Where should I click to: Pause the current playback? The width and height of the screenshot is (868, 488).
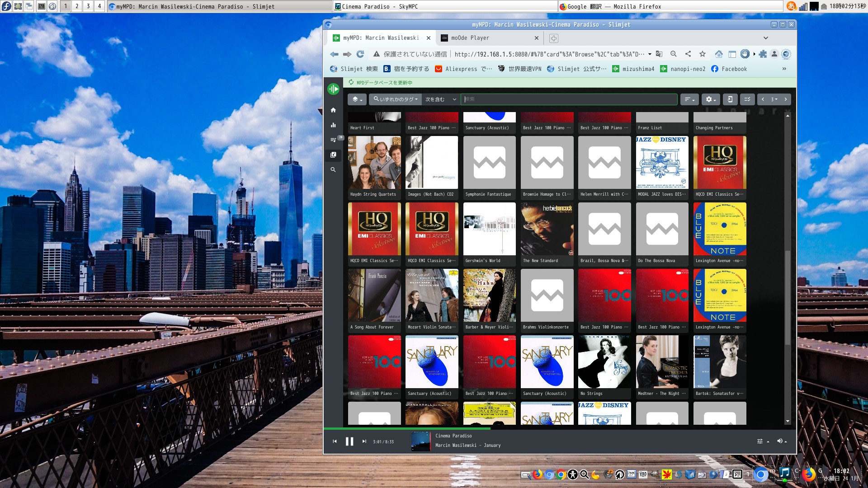(x=349, y=441)
